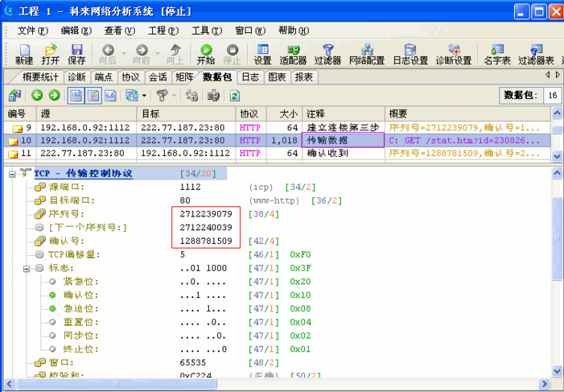Switch to 端点 tab

point(104,77)
